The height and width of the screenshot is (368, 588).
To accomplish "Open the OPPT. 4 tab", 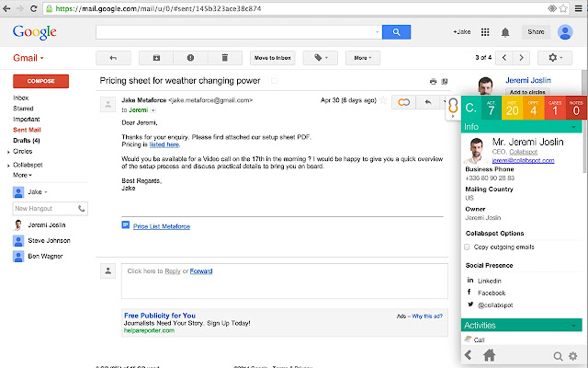I will tap(534, 108).
